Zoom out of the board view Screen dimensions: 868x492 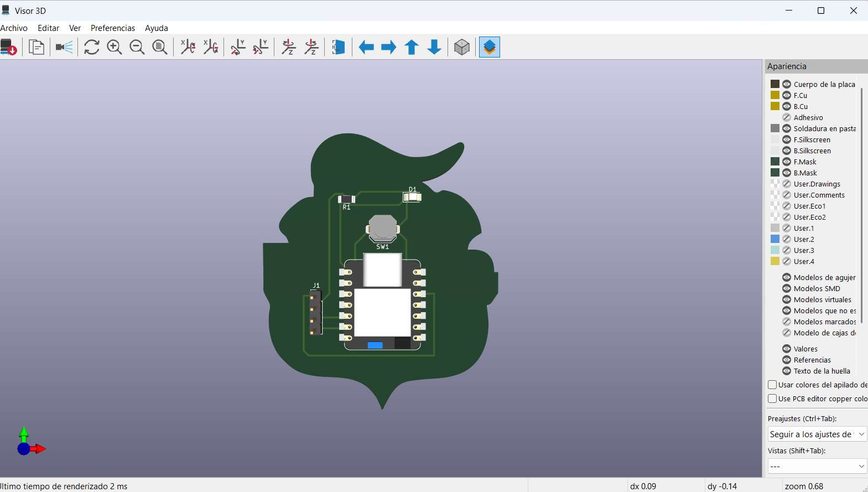coord(137,47)
